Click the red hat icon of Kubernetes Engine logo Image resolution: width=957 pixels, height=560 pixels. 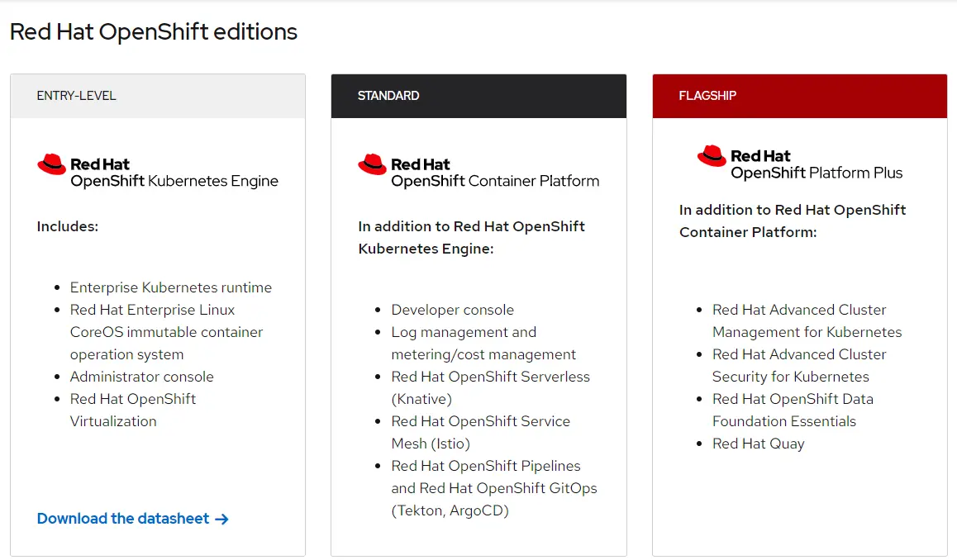point(52,164)
